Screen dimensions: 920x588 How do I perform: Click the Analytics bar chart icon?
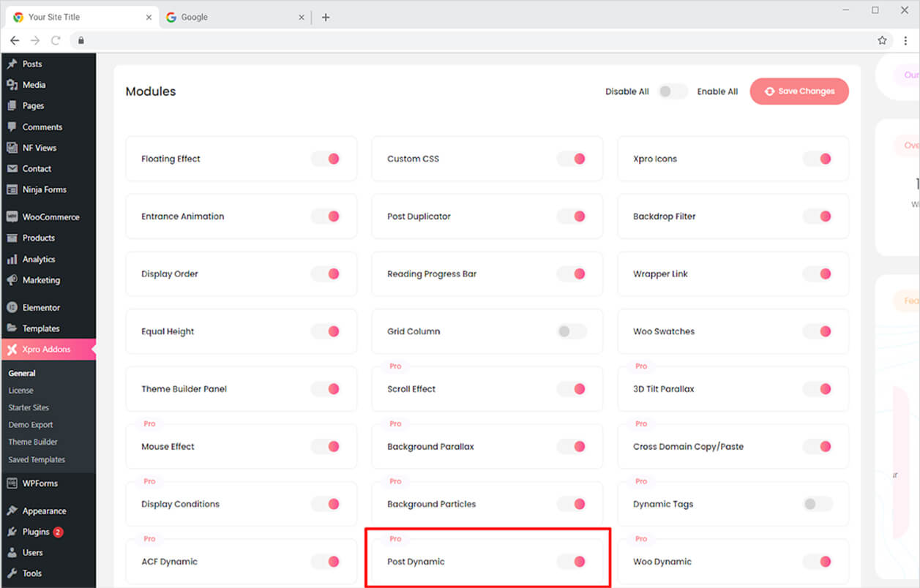click(12, 259)
